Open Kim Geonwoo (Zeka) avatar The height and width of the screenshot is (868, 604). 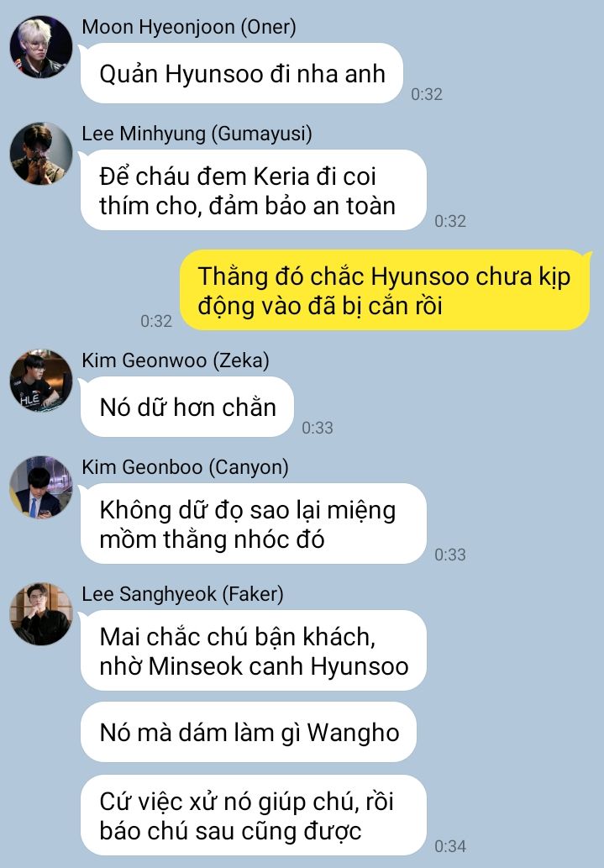[x=41, y=381]
